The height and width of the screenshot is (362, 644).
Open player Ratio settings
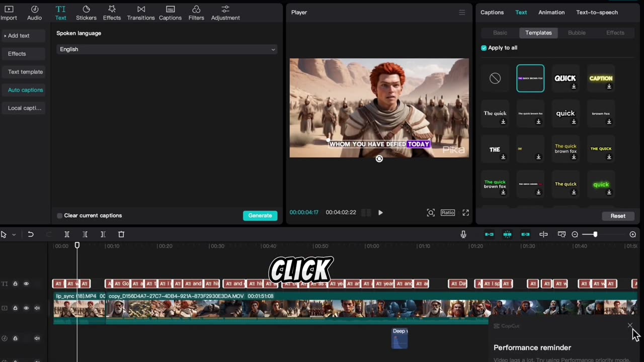448,213
